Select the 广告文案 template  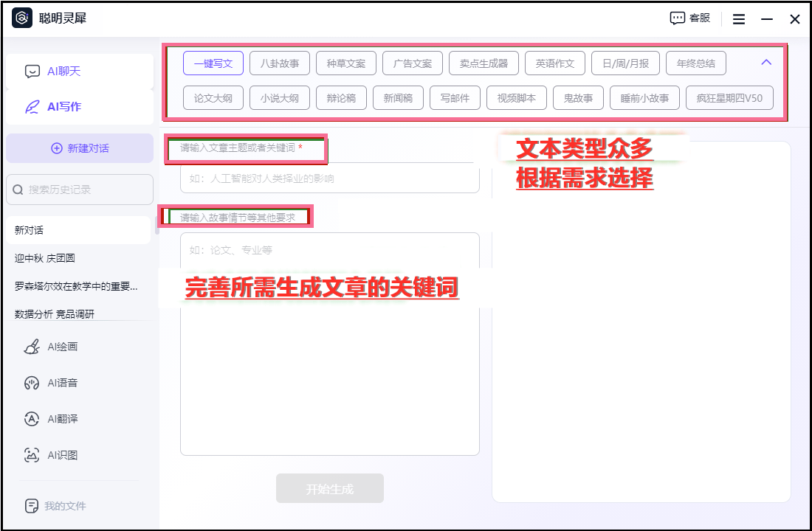(x=413, y=63)
